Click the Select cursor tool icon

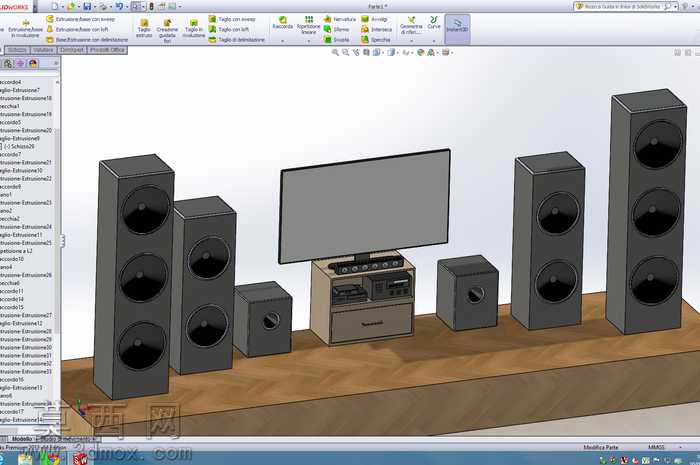pyautogui.click(x=136, y=6)
